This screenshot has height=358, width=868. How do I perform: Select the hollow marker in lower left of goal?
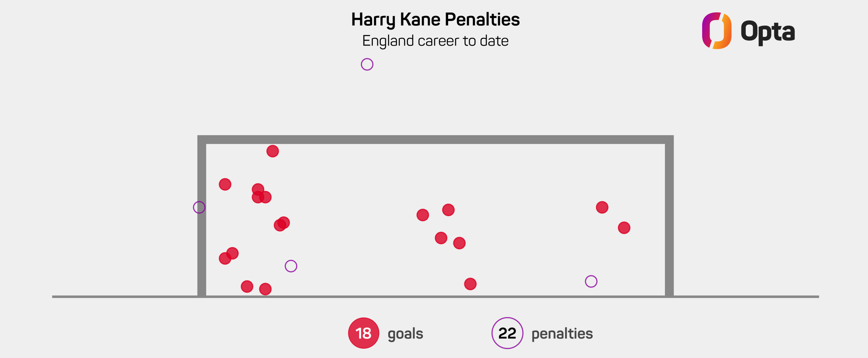tap(291, 266)
